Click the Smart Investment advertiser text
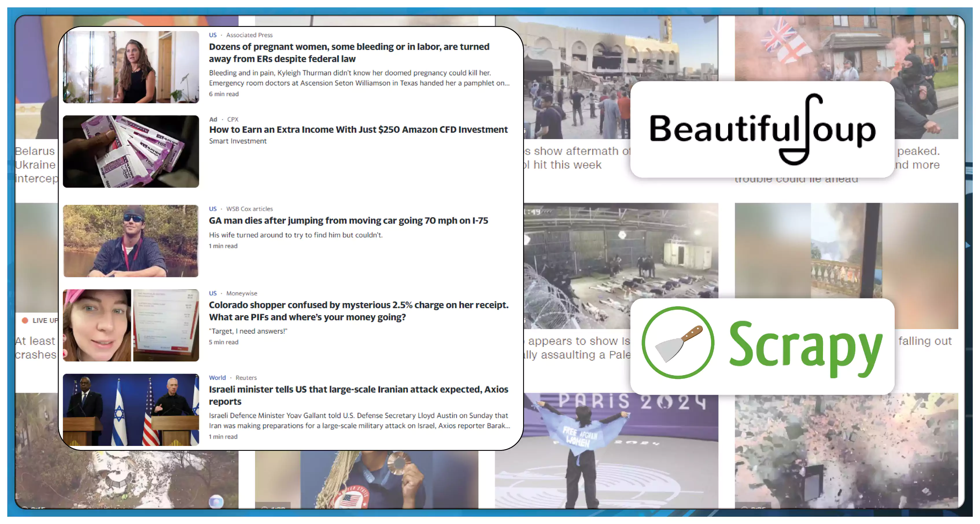Viewport: 980px width, 524px height. coord(238,141)
